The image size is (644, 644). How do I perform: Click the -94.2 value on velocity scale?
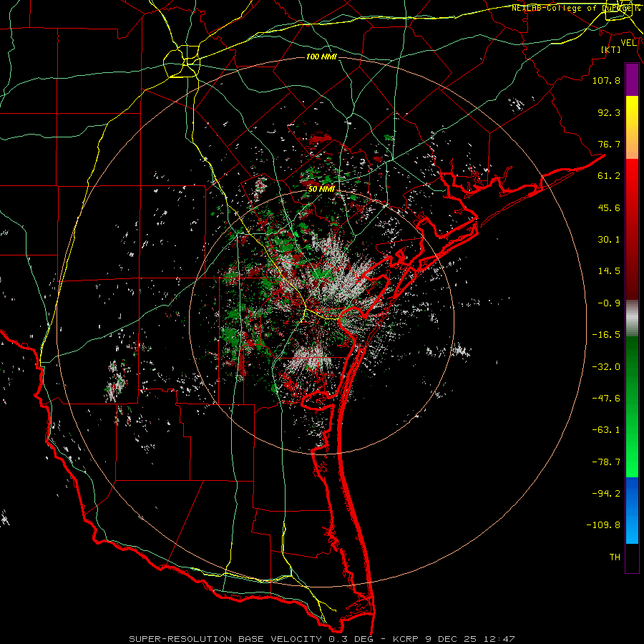point(606,494)
